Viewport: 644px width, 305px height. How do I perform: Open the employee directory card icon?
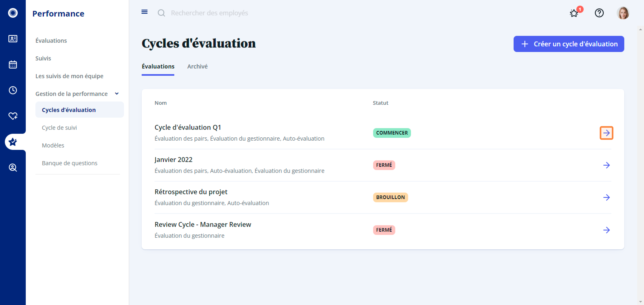coord(13,39)
